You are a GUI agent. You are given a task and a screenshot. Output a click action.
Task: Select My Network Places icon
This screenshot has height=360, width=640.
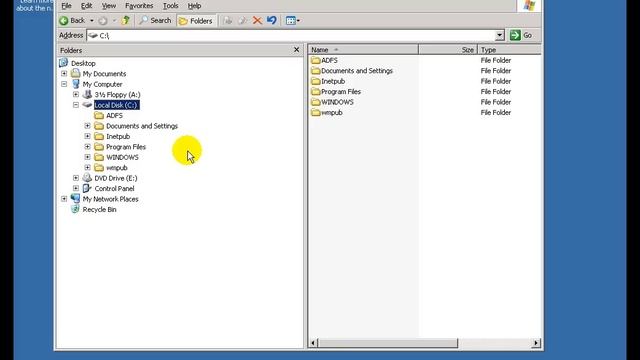tap(76, 199)
